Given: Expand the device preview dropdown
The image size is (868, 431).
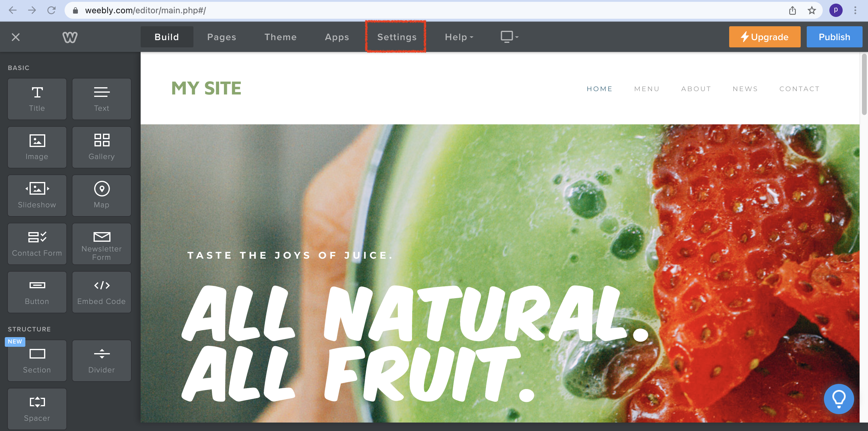Looking at the screenshot, I should 509,37.
